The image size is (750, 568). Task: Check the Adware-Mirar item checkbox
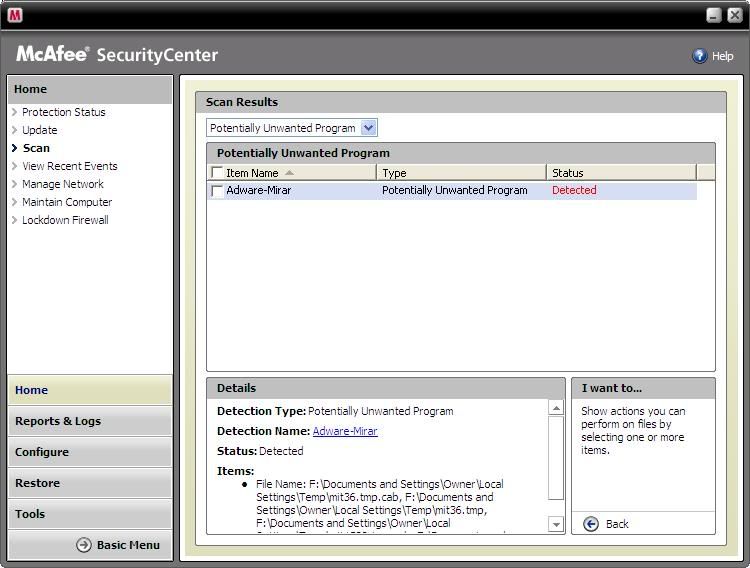click(x=217, y=191)
